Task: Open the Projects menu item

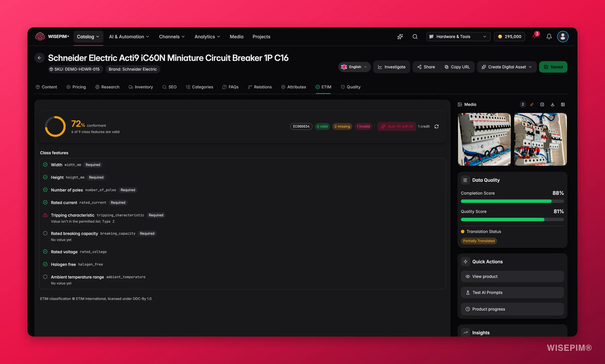Action: tap(261, 37)
